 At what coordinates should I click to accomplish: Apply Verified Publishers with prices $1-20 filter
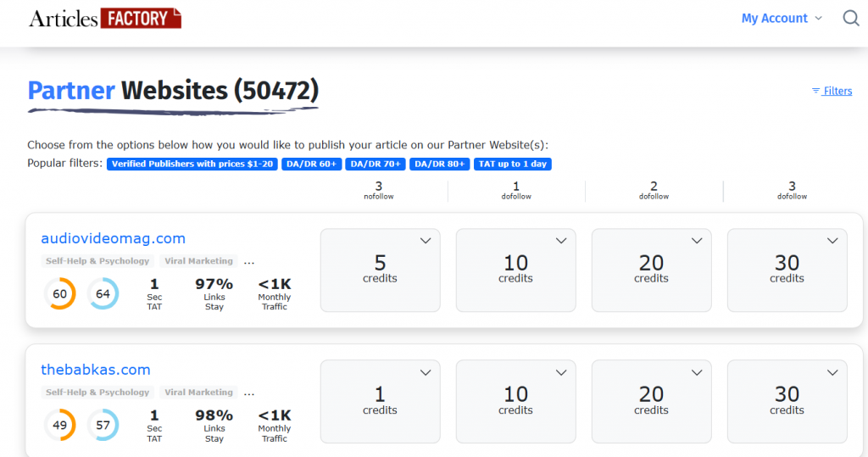[x=192, y=164]
